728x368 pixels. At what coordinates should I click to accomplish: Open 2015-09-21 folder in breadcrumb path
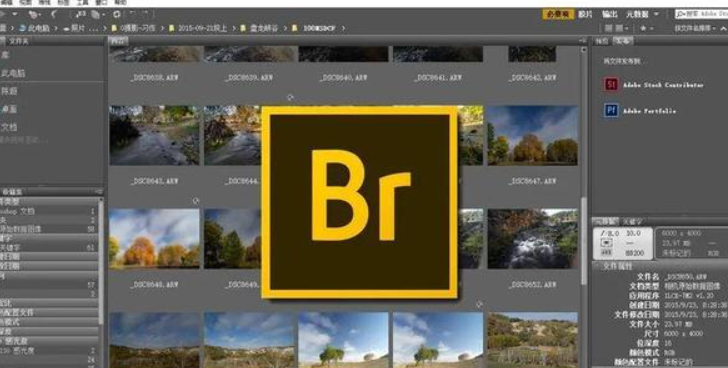pyautogui.click(x=197, y=28)
